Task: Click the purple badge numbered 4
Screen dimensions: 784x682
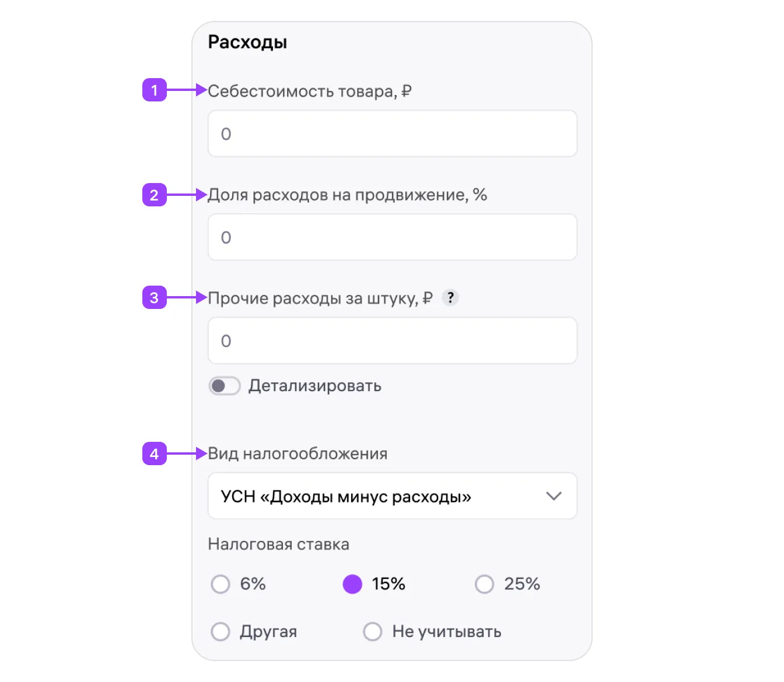Action: tap(155, 454)
